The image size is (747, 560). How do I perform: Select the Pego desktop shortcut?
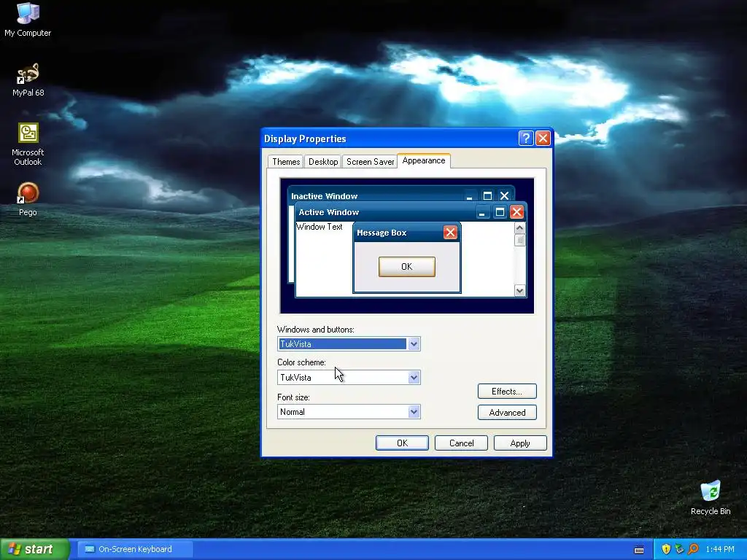click(x=28, y=199)
